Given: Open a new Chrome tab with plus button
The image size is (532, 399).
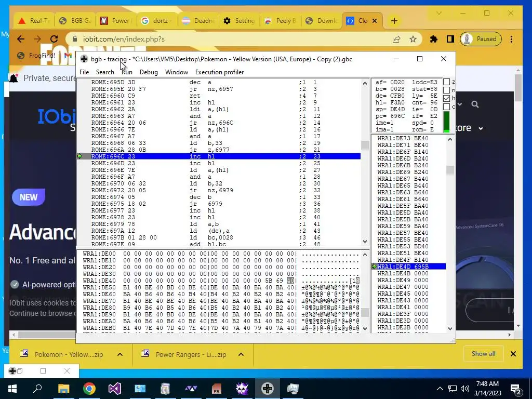Looking at the screenshot, I should 394,21.
